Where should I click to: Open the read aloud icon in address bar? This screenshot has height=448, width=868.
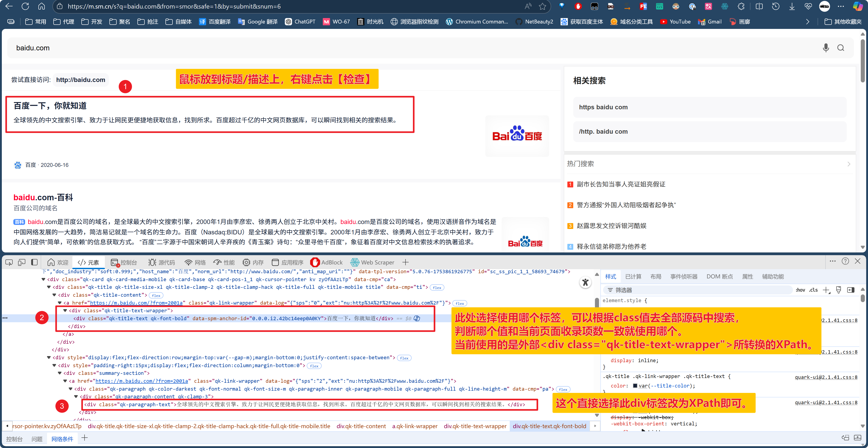[x=528, y=6]
